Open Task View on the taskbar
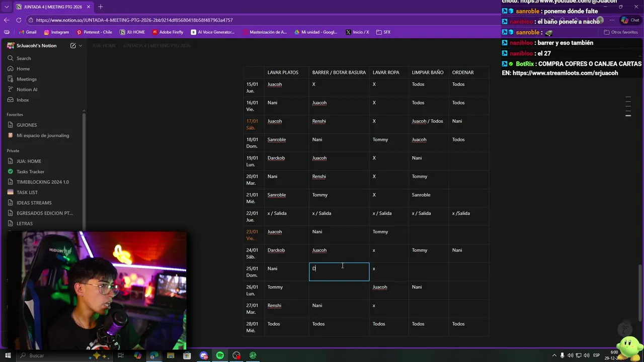 tap(121, 355)
